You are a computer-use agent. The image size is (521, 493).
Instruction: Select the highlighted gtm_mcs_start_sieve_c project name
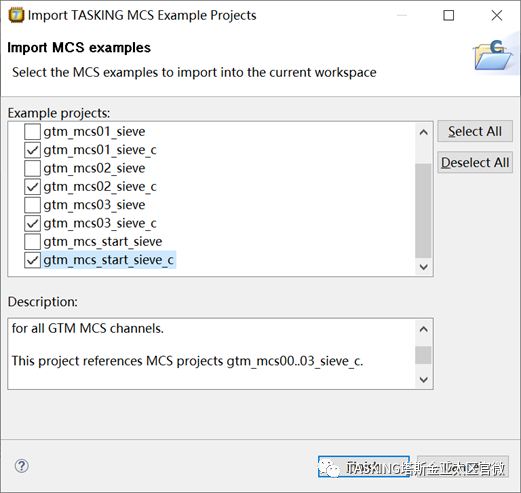109,260
